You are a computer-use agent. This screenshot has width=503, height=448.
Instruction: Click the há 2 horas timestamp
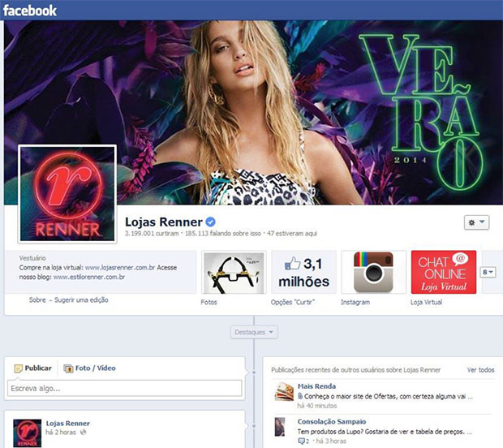click(x=61, y=433)
